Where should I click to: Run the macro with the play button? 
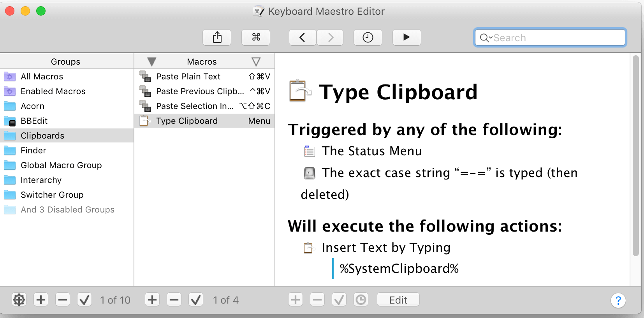pos(407,37)
